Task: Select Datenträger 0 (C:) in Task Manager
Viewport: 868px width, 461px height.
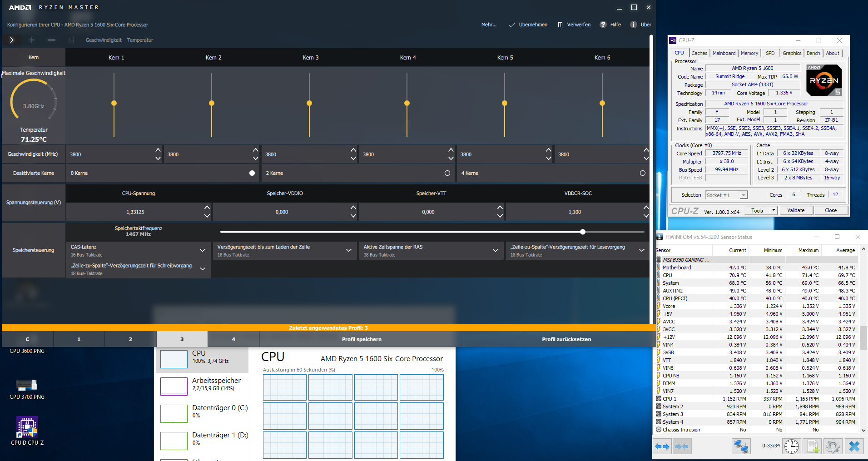Action: pyautogui.click(x=202, y=413)
